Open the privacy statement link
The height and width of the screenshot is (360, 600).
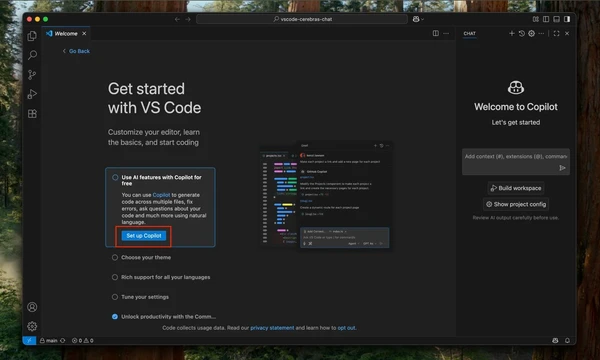(272, 328)
